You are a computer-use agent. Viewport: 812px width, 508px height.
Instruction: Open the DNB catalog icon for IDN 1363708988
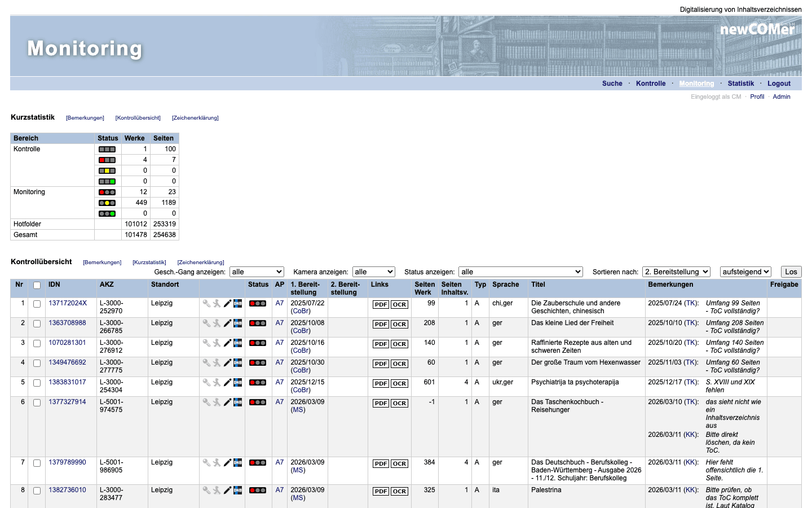click(x=238, y=323)
